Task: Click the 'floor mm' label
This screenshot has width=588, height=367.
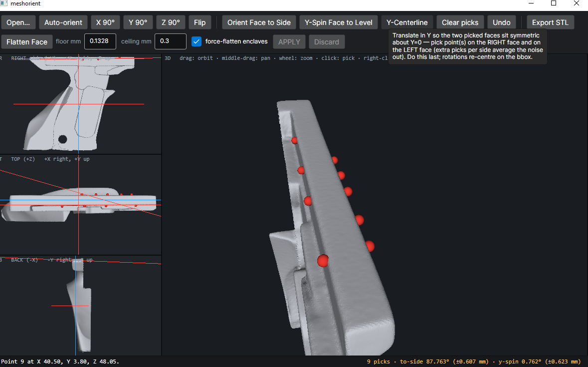Action: pos(68,41)
